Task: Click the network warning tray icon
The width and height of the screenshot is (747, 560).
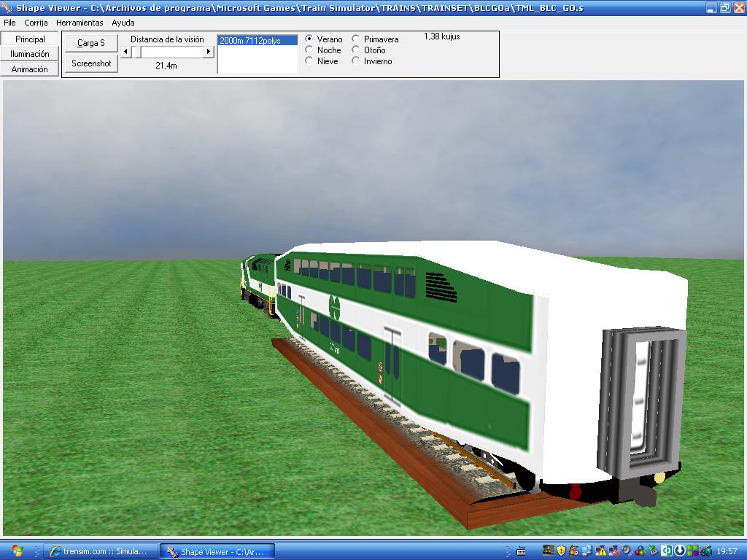Action: 600,551
